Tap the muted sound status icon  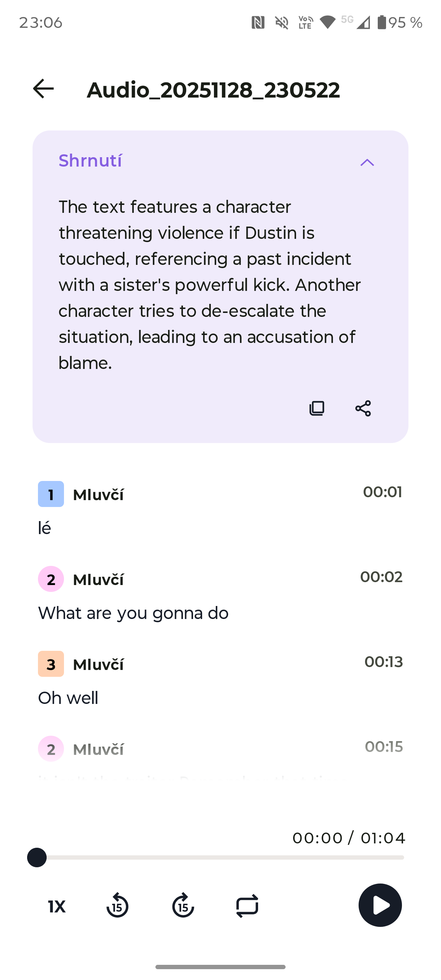pyautogui.click(x=282, y=23)
